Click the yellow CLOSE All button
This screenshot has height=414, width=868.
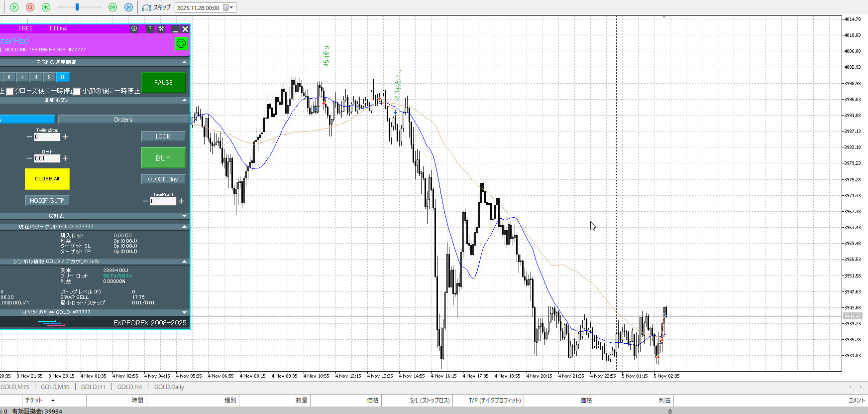pos(47,179)
